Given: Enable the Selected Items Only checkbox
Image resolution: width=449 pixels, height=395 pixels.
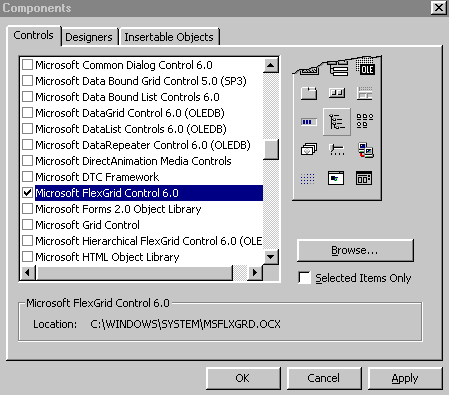Looking at the screenshot, I should coord(304,278).
